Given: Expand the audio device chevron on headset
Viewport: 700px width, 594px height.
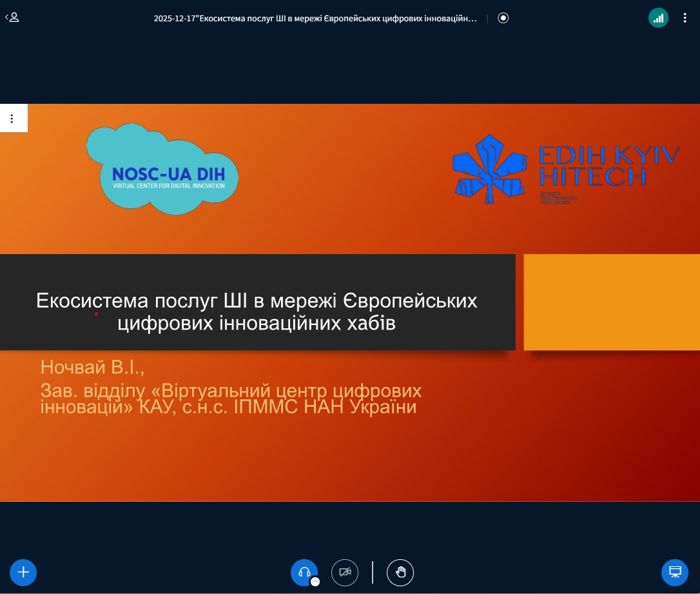Looking at the screenshot, I should (x=315, y=581).
